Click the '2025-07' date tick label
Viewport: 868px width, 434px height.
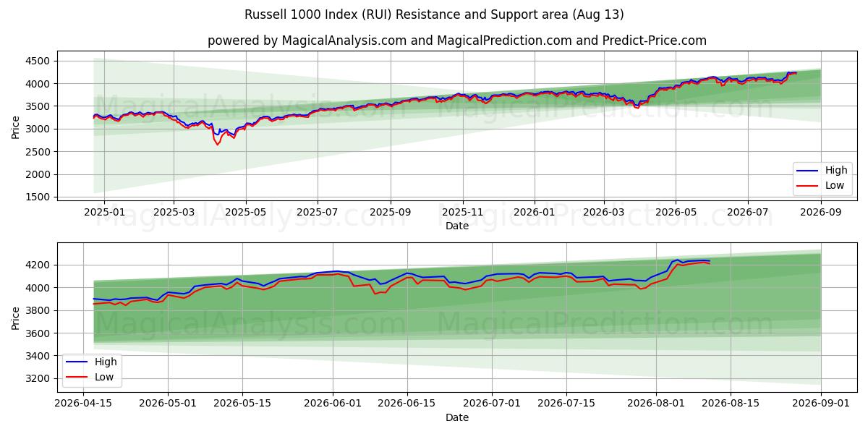tap(318, 212)
